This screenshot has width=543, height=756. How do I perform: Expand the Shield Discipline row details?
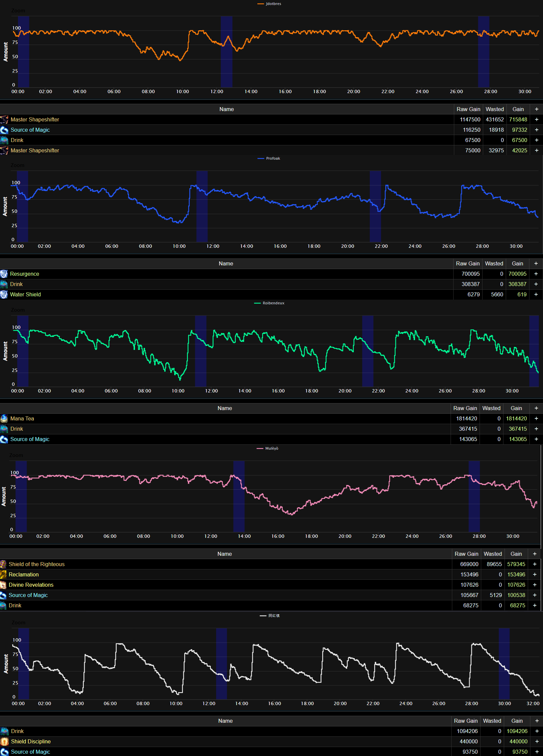tap(537, 741)
